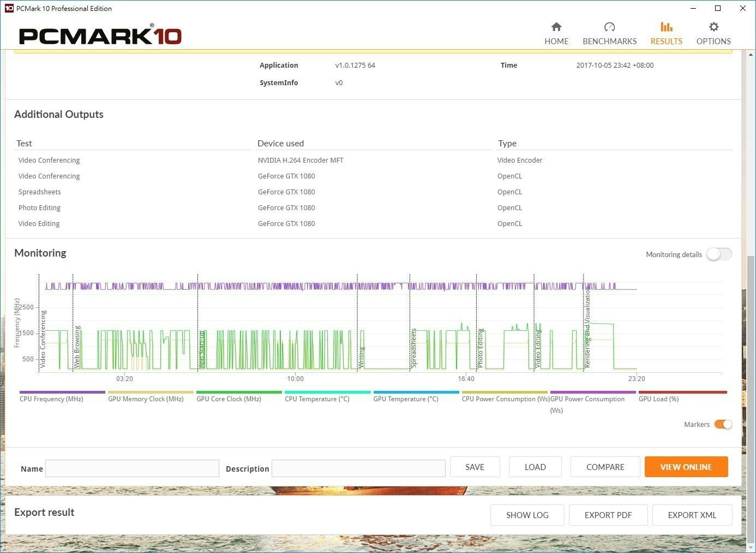The width and height of the screenshot is (756, 553).
Task: Click the home house icon
Action: 556,27
